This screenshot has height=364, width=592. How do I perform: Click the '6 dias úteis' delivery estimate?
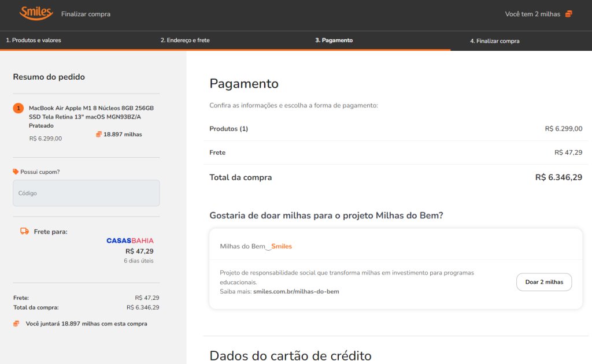(139, 261)
